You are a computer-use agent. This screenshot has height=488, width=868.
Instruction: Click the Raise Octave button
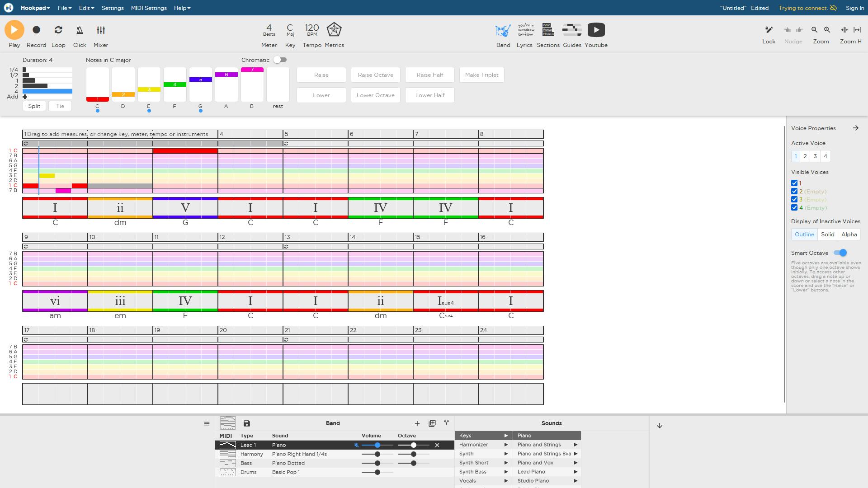point(375,75)
